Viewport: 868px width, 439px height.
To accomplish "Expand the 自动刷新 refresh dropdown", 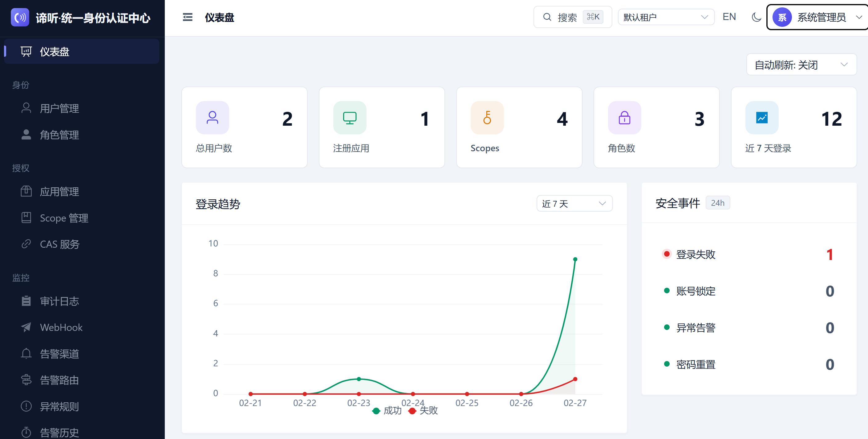I will 801,65.
